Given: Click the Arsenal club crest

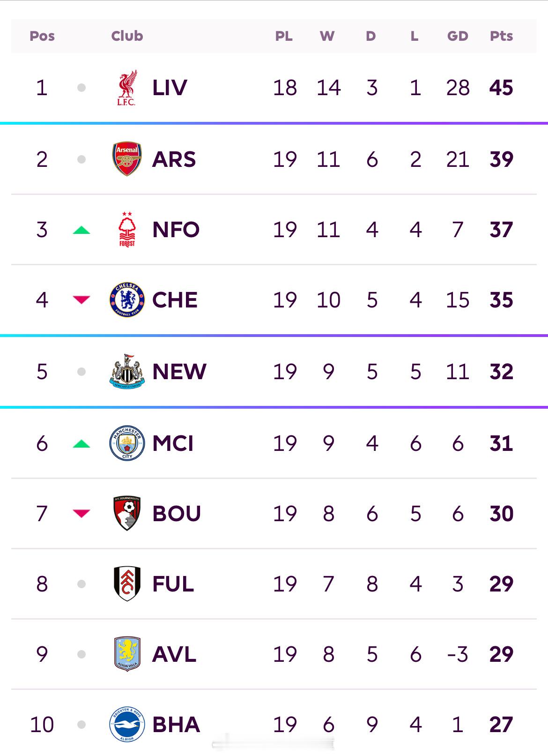Looking at the screenshot, I should [127, 159].
